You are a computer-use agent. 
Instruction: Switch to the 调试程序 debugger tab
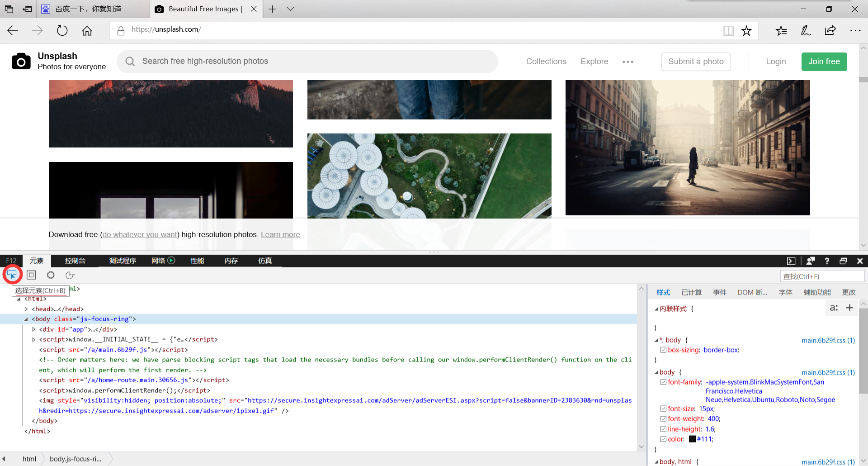click(x=123, y=261)
